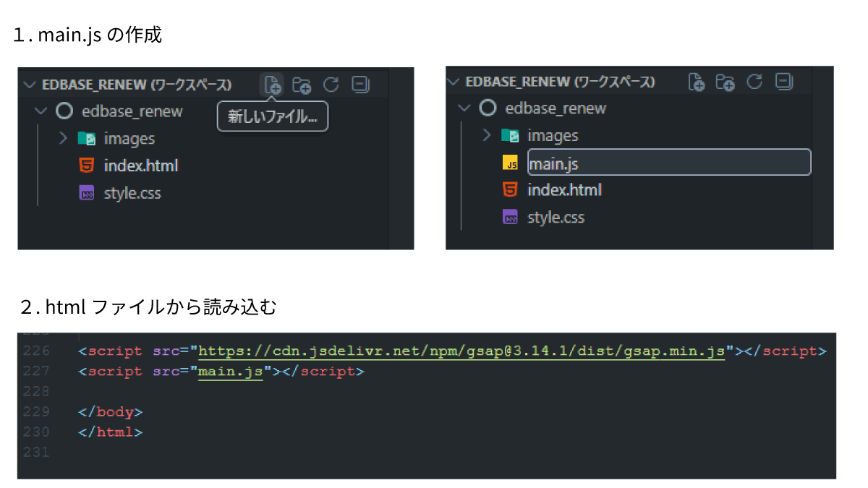This screenshot has width=868, height=488.
Task: Expand the images folder in the left Explorer
Action: click(x=63, y=138)
